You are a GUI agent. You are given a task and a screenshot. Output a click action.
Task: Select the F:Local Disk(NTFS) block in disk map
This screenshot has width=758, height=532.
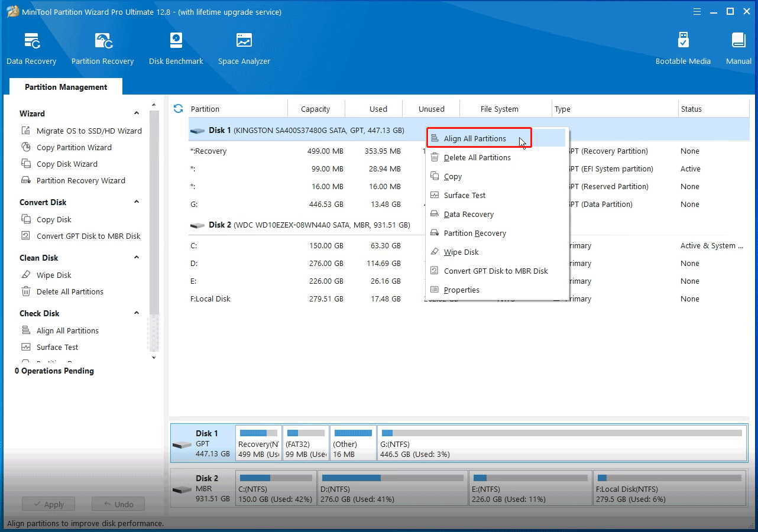pyautogui.click(x=670, y=488)
